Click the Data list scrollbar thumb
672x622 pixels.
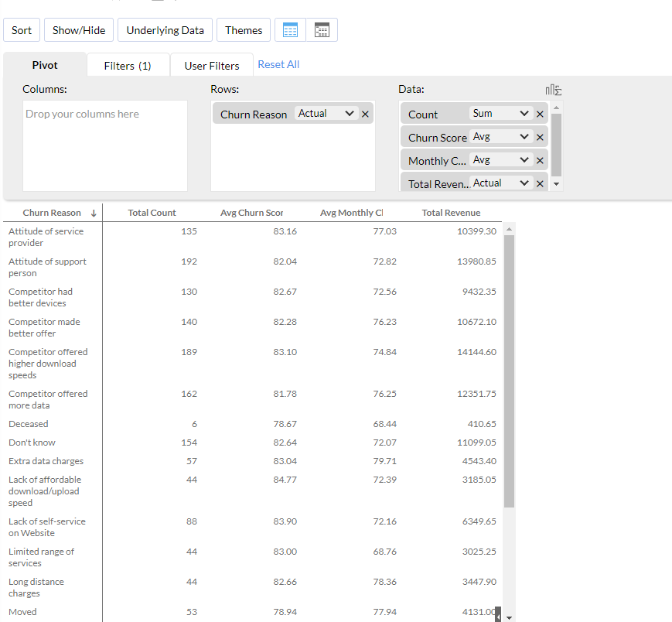click(556, 145)
